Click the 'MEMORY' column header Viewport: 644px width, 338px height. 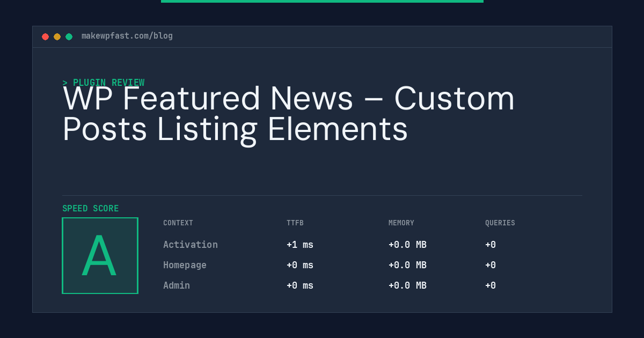click(401, 223)
